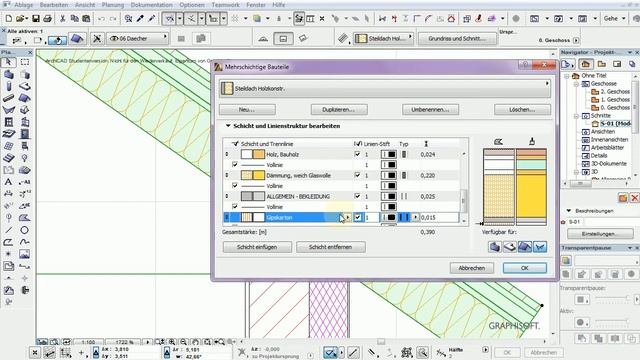The image size is (640, 360).
Task: Click the Open file icon
Action: [x=20, y=18]
